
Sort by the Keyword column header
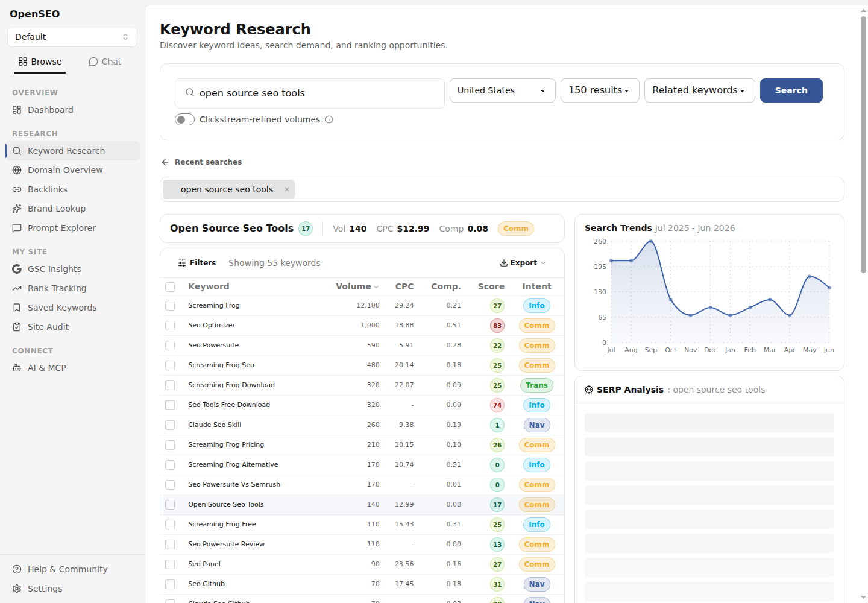(209, 286)
